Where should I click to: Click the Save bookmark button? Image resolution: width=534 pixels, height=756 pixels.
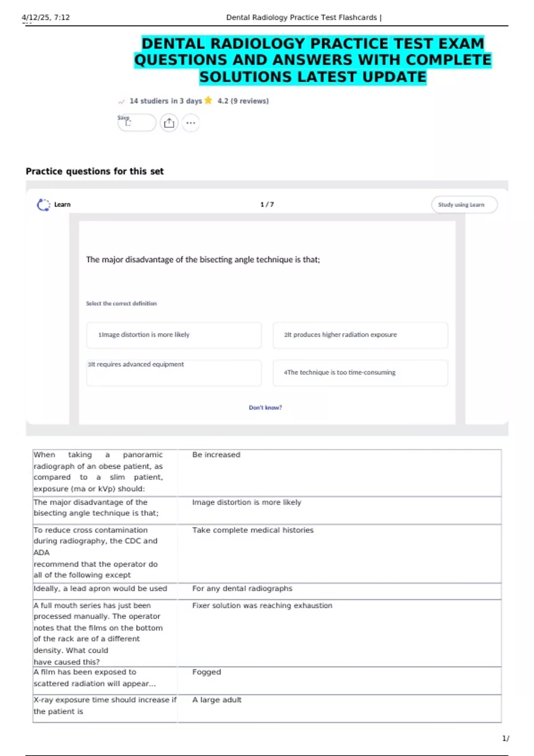tap(137, 123)
